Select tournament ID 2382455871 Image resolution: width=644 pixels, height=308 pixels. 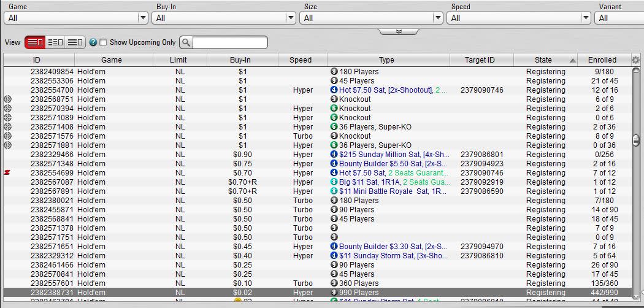pyautogui.click(x=52, y=209)
